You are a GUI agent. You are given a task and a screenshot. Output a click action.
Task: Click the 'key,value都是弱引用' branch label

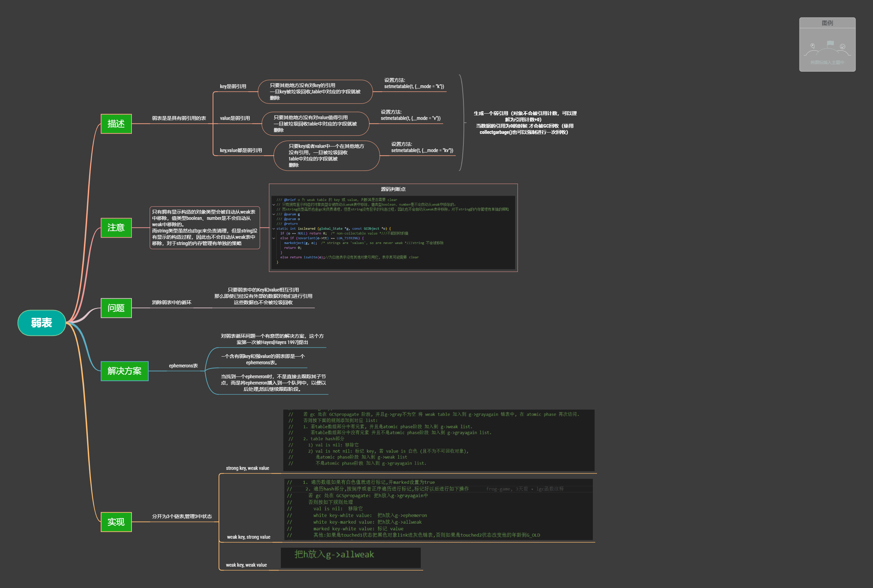coord(241,150)
